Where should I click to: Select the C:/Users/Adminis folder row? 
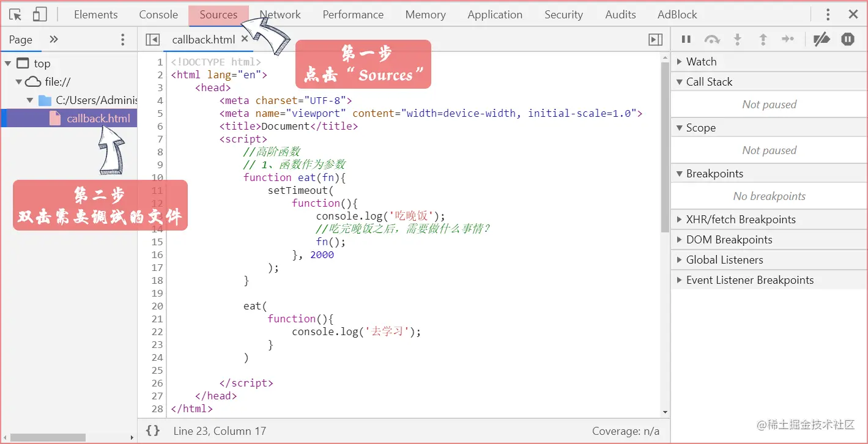69,100
